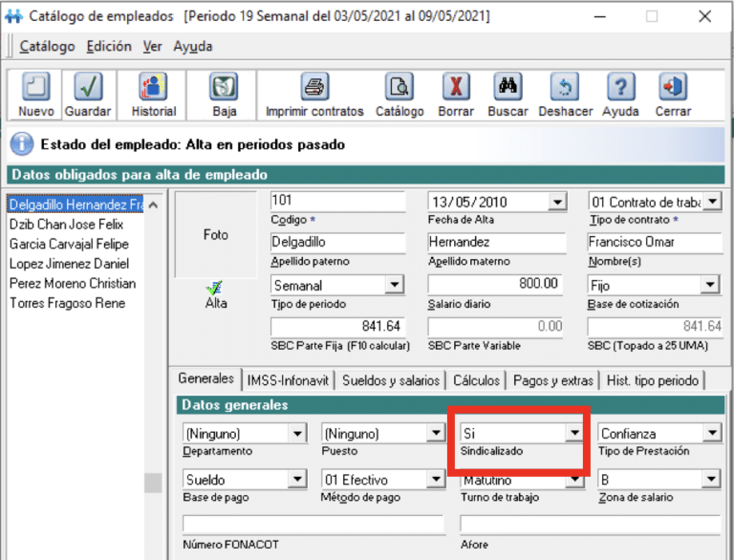Switch to the Pagos y extras tab
Viewport: 734px width, 560px height.
click(x=553, y=380)
